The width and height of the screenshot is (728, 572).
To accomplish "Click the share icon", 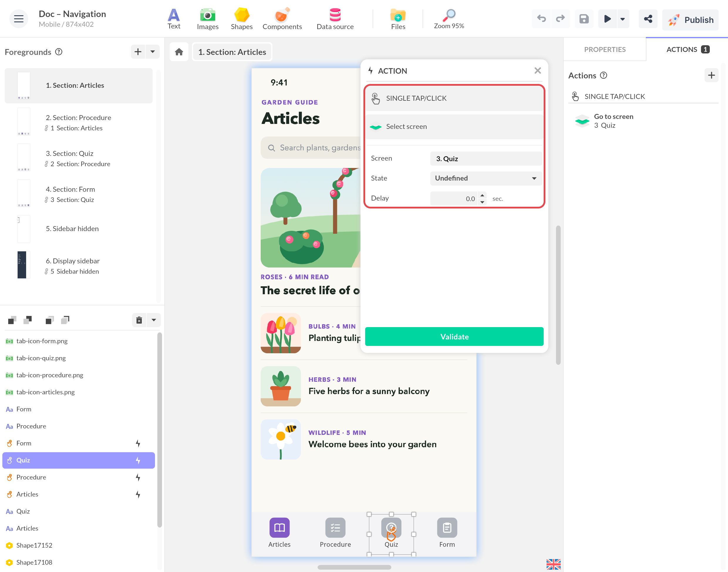I will tap(648, 19).
